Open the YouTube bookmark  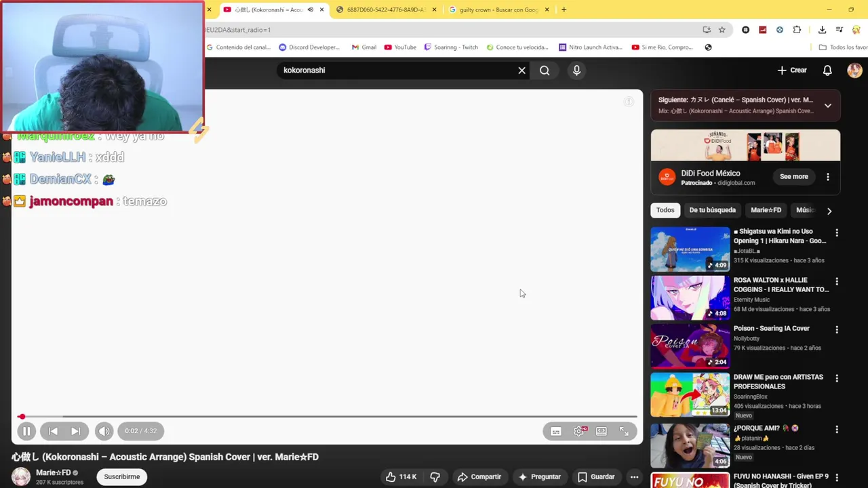tap(400, 47)
